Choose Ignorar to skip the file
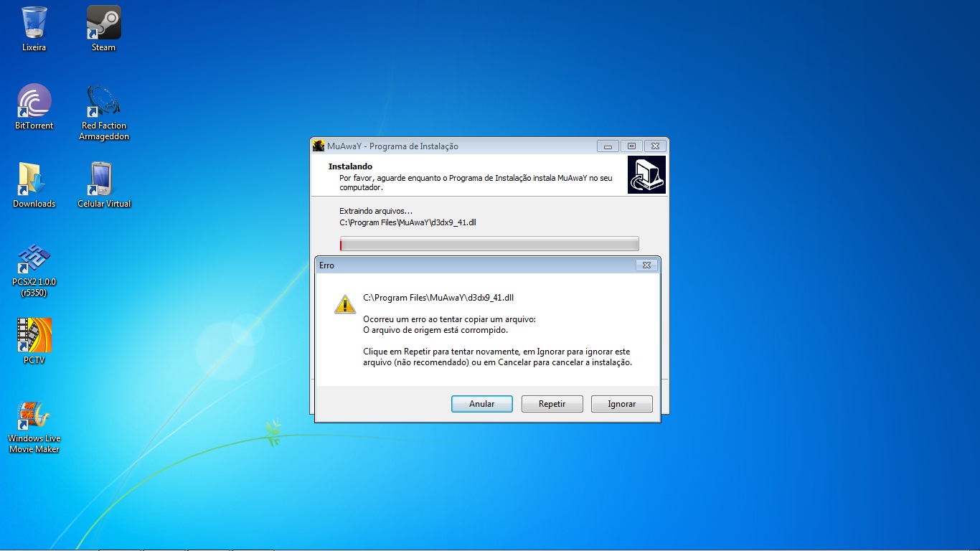Image resolution: width=980 pixels, height=551 pixels. tap(621, 404)
